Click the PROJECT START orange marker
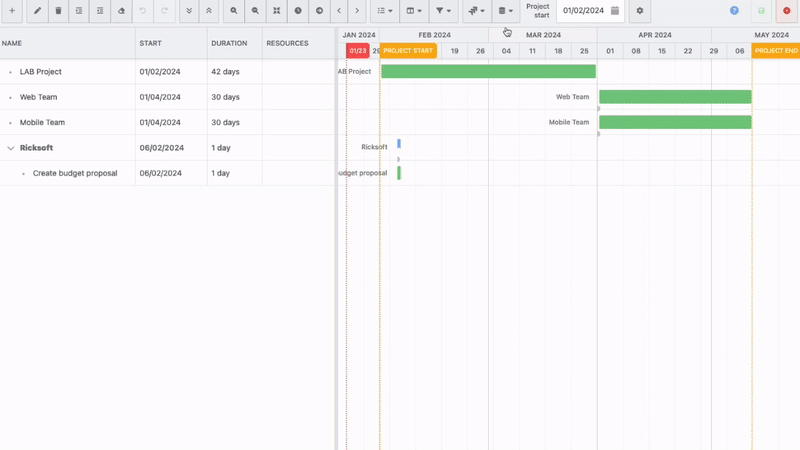The image size is (800, 450). [408, 51]
